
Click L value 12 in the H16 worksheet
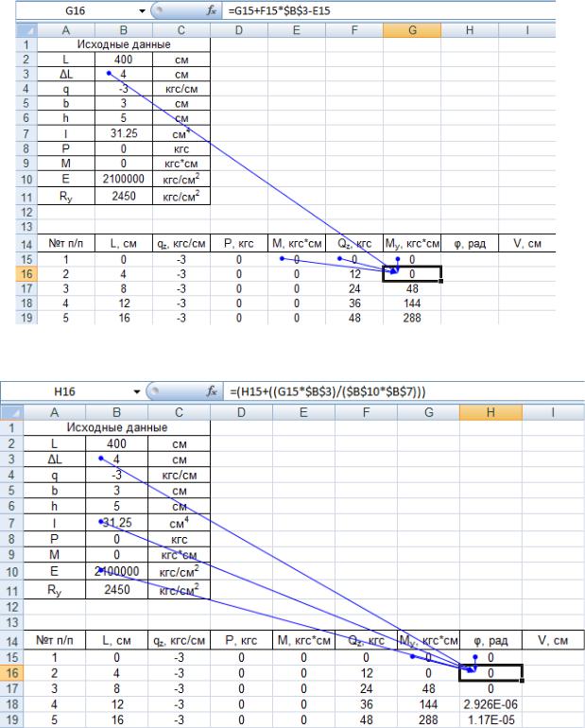(x=117, y=704)
